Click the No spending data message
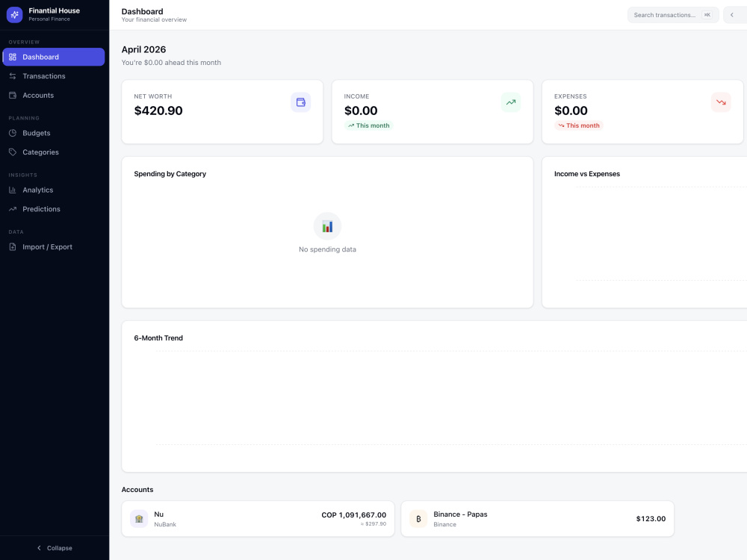 pos(327,249)
